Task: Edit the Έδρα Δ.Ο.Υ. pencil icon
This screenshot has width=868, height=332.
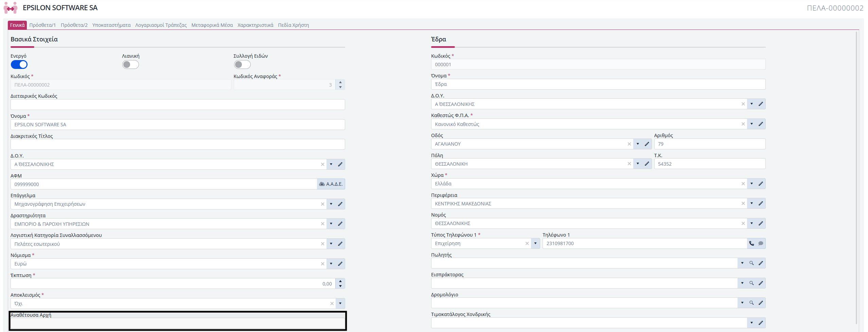Action: [761, 104]
